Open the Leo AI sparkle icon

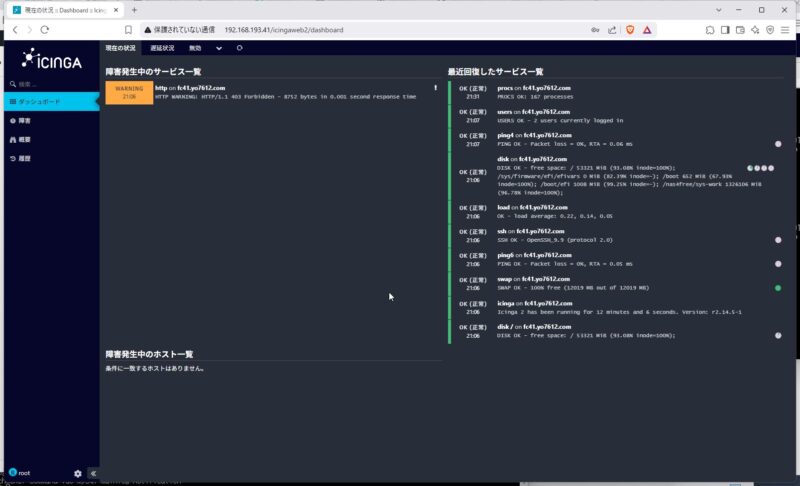point(755,30)
